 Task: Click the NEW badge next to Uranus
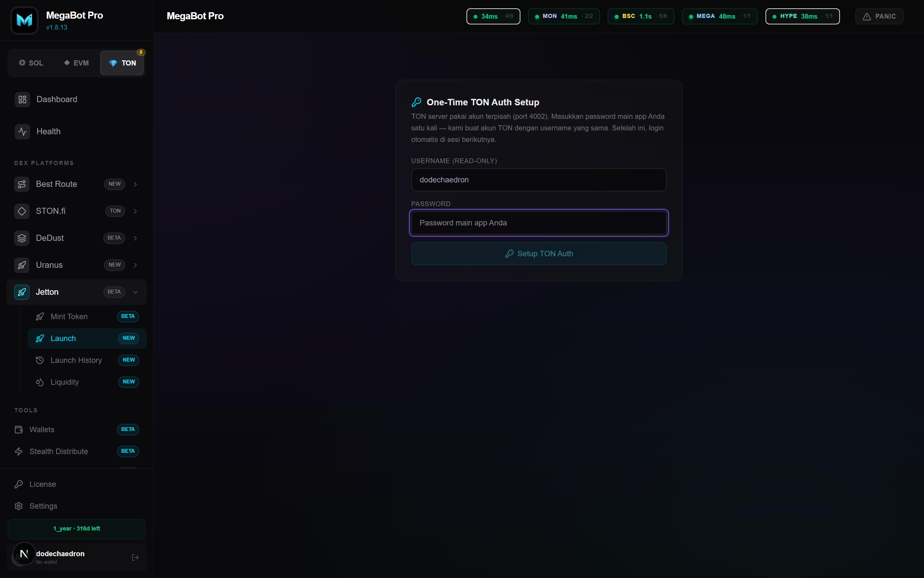pos(115,265)
